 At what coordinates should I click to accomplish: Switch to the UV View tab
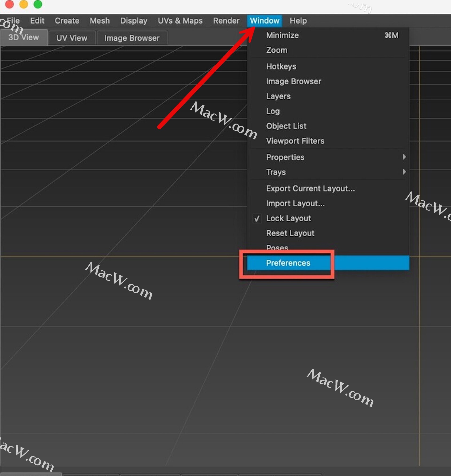(x=72, y=38)
